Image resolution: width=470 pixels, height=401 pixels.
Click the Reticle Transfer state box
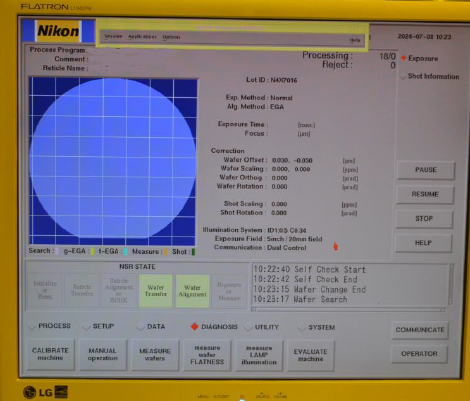(82, 290)
